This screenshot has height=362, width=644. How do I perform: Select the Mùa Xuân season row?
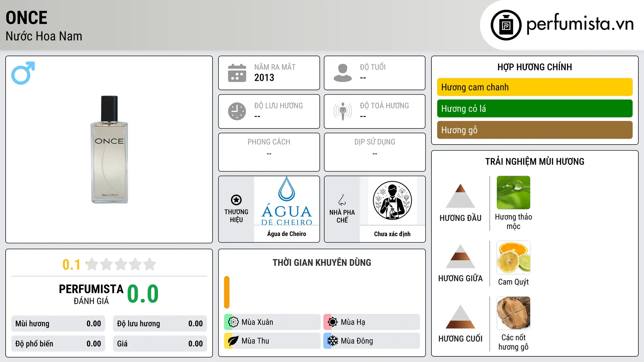tap(272, 322)
